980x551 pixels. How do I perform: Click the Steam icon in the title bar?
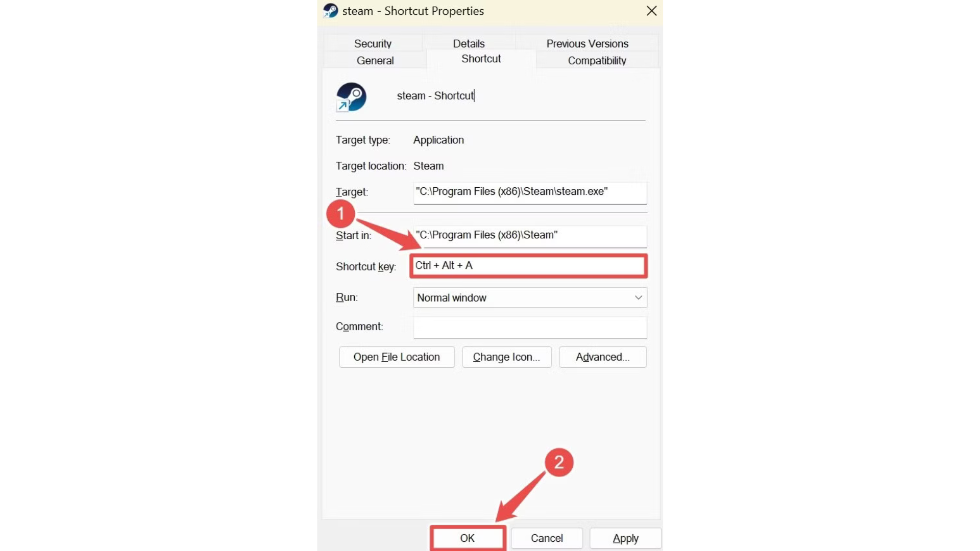(x=330, y=11)
